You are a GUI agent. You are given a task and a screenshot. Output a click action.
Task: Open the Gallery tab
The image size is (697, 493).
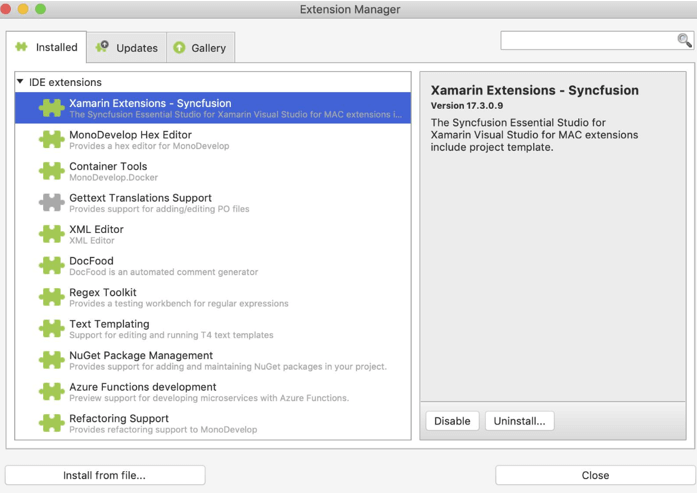click(199, 47)
